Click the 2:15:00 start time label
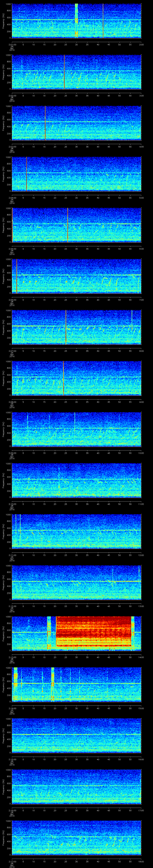Screen dimensions: 153x868 pyautogui.click(x=12, y=759)
